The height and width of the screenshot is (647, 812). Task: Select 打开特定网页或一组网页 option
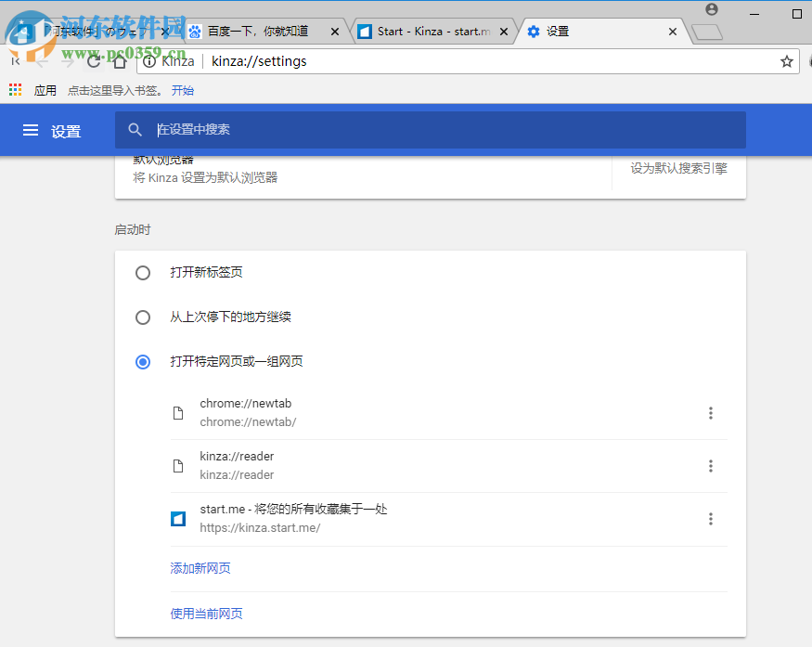point(143,361)
